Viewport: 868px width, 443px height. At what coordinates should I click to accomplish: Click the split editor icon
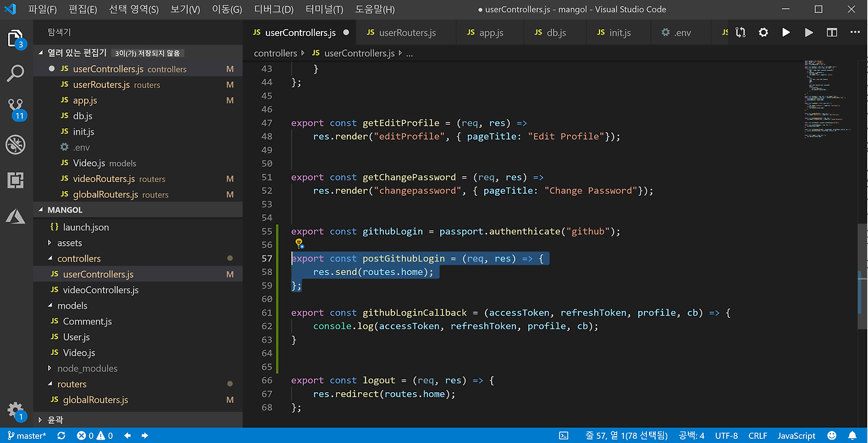831,33
